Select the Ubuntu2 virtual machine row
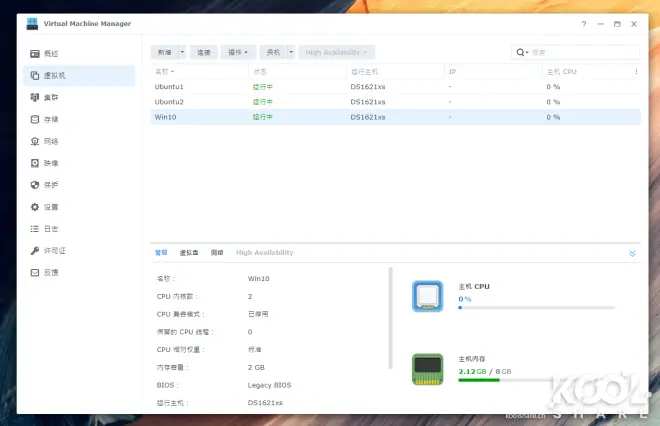660x426 pixels. click(x=395, y=102)
